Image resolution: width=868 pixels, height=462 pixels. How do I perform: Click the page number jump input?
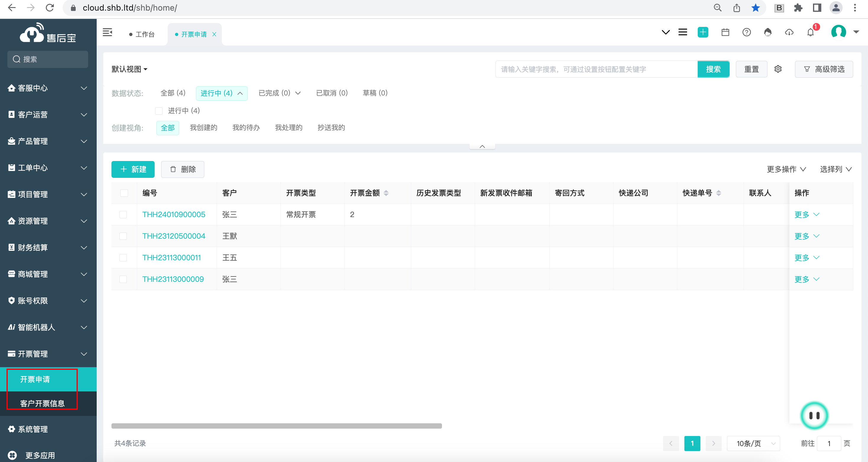click(x=829, y=443)
